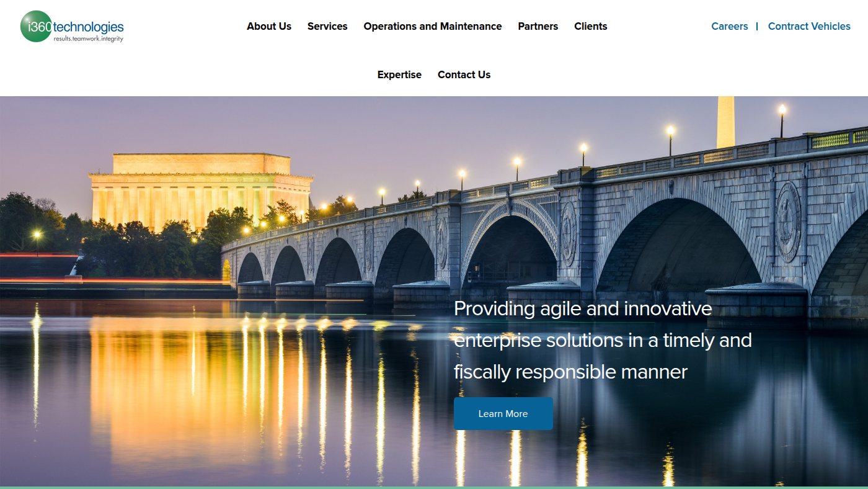Screen dimensions: 868x489
Task: Open the Services menu item
Action: (x=327, y=26)
